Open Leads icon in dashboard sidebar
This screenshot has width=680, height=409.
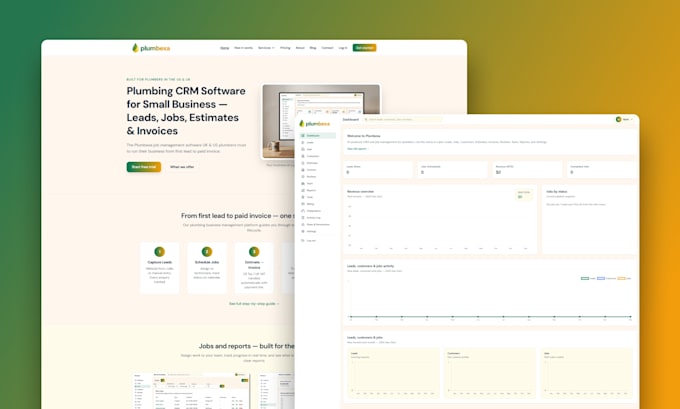pos(303,143)
